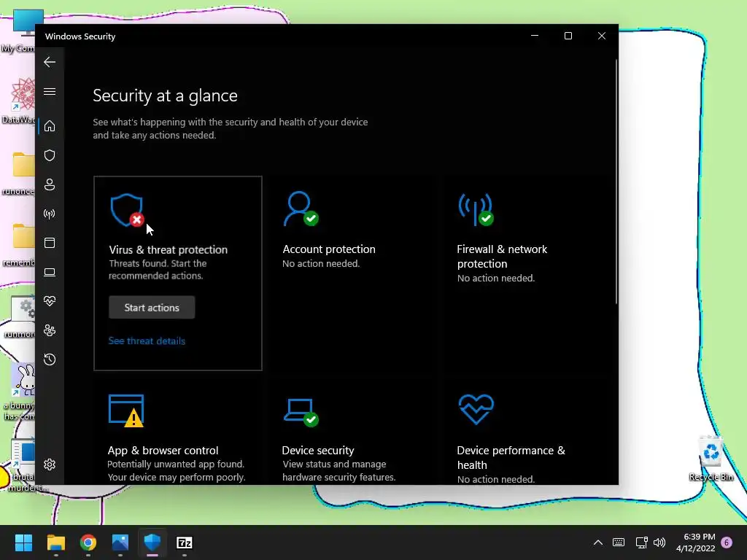
Task: Open clock showing 6:39 PM
Action: [695, 542]
